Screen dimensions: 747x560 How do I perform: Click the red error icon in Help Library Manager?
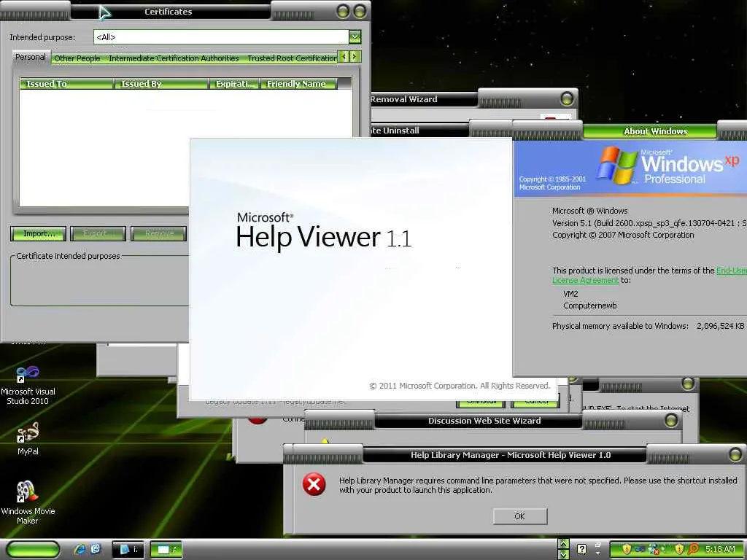pyautogui.click(x=314, y=484)
